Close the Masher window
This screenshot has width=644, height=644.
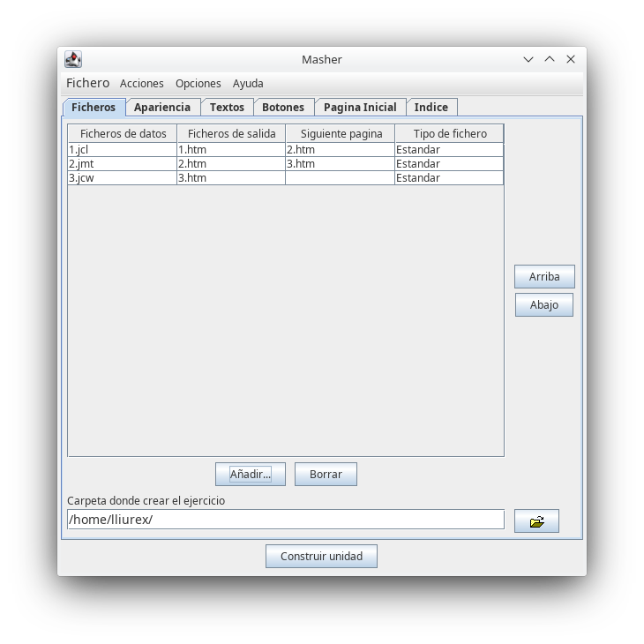tap(571, 59)
